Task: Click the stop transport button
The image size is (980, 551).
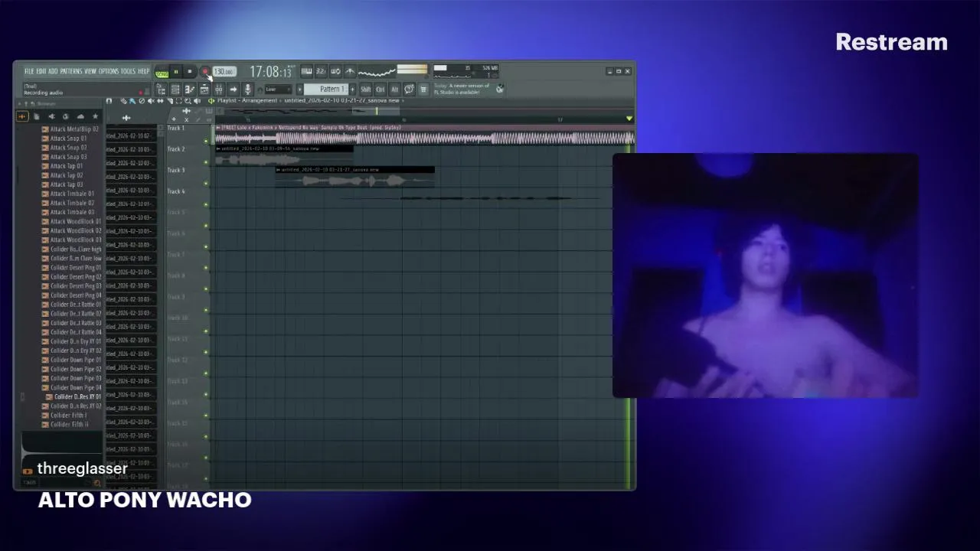Action: pyautogui.click(x=190, y=72)
